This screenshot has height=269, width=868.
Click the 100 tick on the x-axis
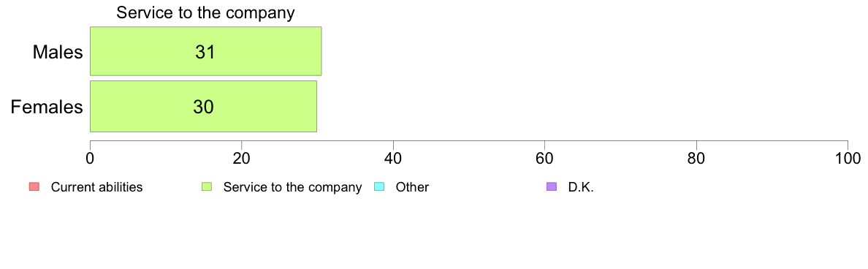click(848, 158)
